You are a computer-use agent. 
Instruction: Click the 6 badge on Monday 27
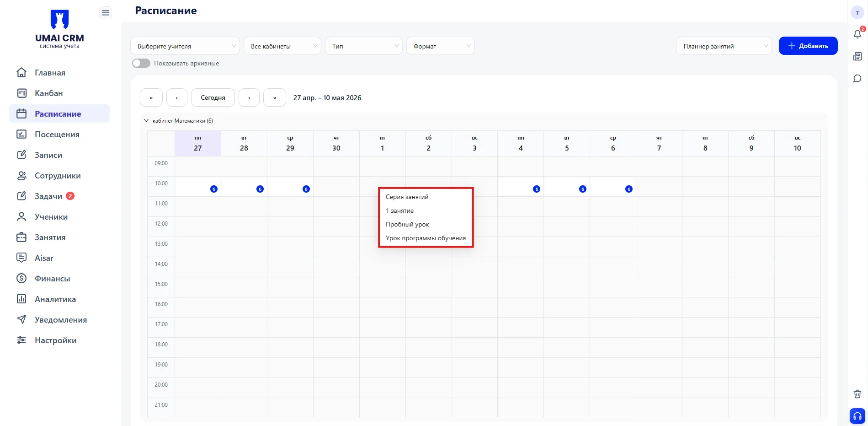[x=214, y=189]
